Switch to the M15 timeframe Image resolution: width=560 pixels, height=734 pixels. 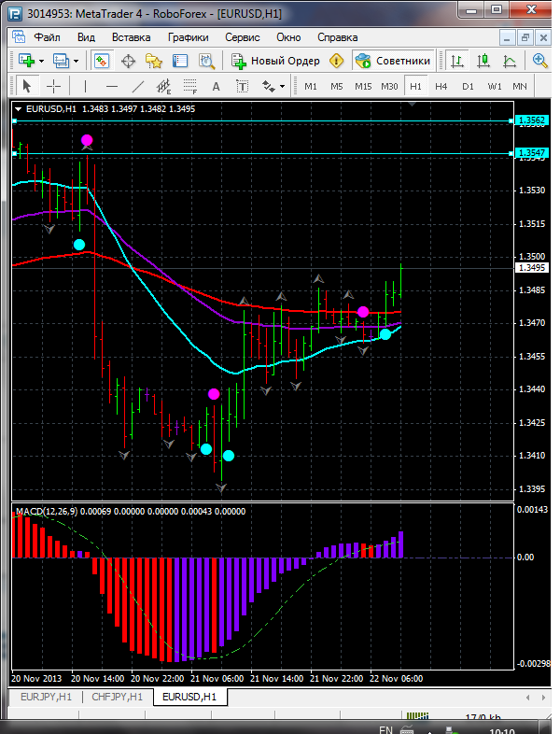[363, 86]
